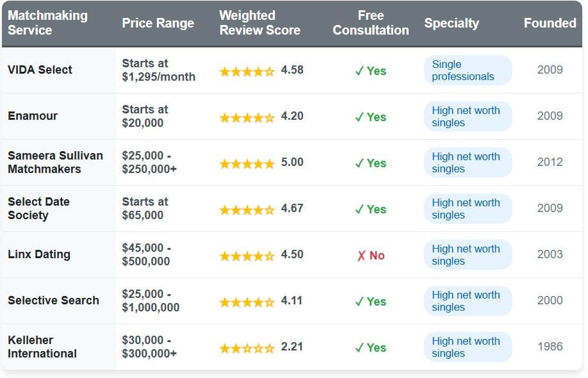Click the Matchmaking Service column header

47,23
